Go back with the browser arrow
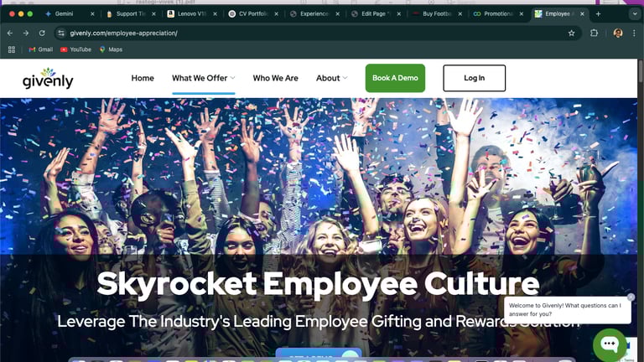The width and height of the screenshot is (644, 362). click(x=10, y=34)
